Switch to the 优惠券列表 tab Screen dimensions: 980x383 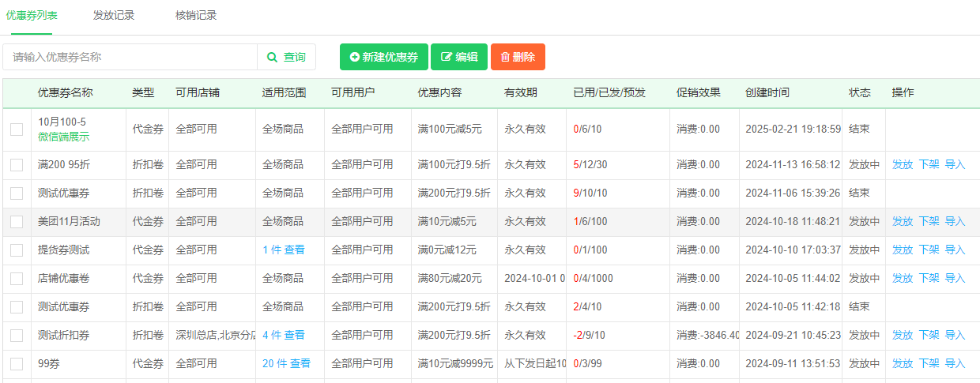[32, 15]
